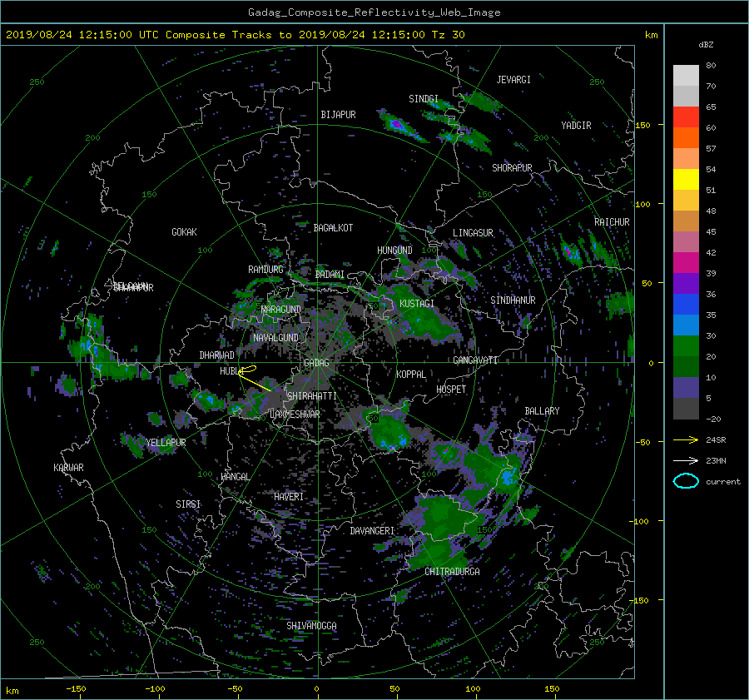The height and width of the screenshot is (700, 749).
Task: Pick the magenta 39 dBZ color swatch
Action: click(686, 262)
